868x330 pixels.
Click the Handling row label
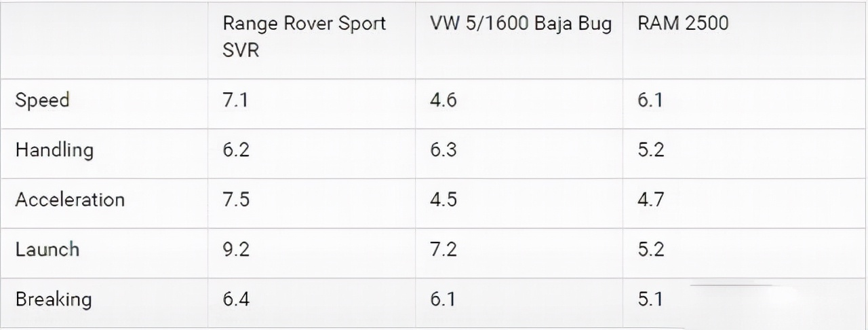click(x=54, y=150)
